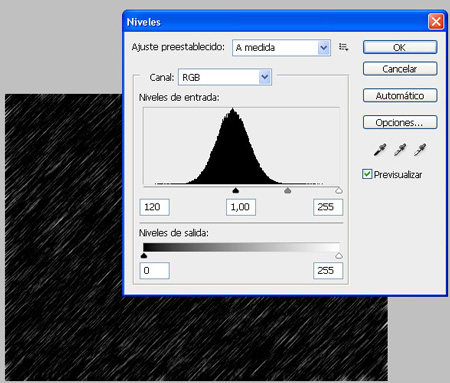Image resolution: width=450 pixels, height=383 pixels.
Task: Click the input black point slider triangle
Action: click(236, 190)
